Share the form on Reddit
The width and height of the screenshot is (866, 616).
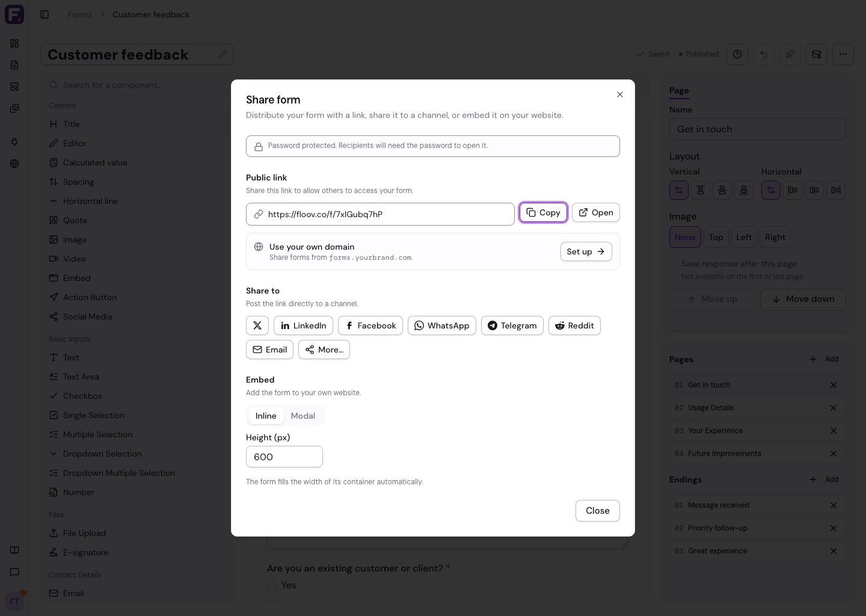pyautogui.click(x=574, y=325)
